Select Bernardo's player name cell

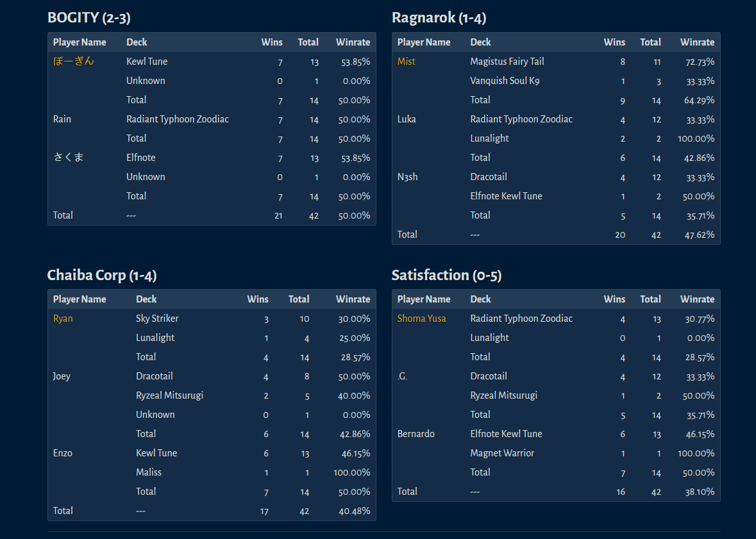[x=416, y=434]
